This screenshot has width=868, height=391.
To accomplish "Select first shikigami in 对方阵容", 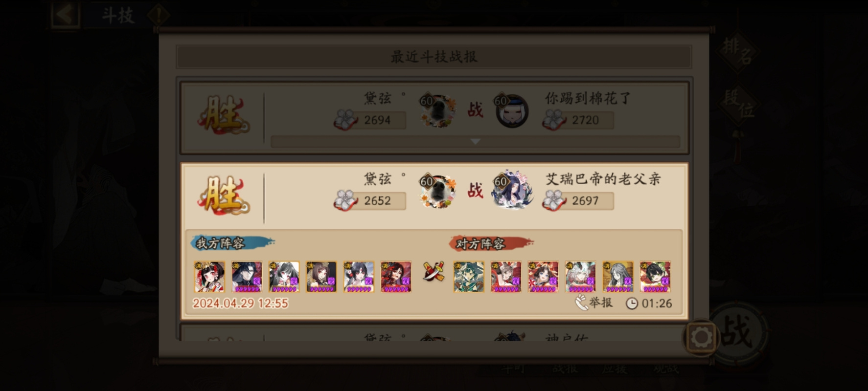I will [x=469, y=277].
